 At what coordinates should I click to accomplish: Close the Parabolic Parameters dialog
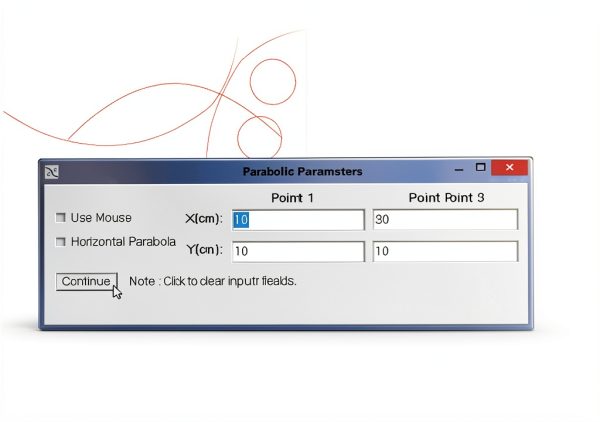(x=509, y=168)
